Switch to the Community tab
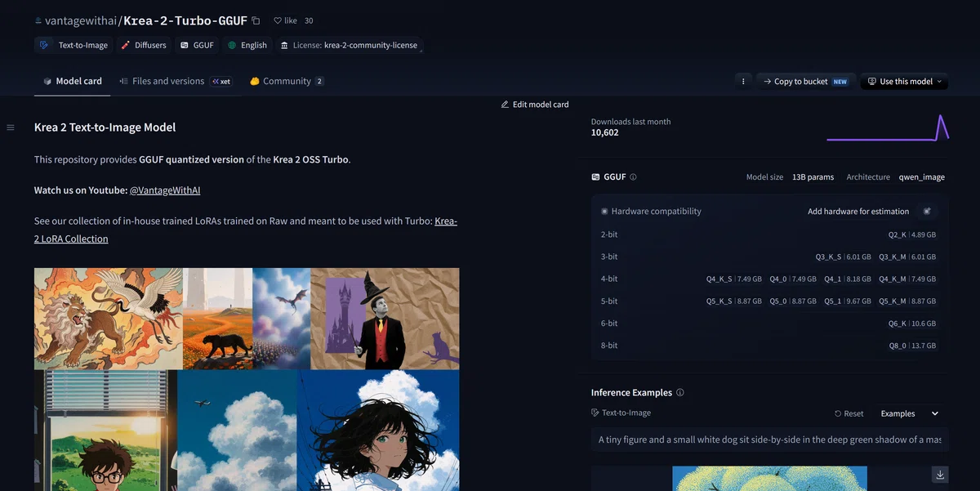This screenshot has height=491, width=980. coord(287,81)
